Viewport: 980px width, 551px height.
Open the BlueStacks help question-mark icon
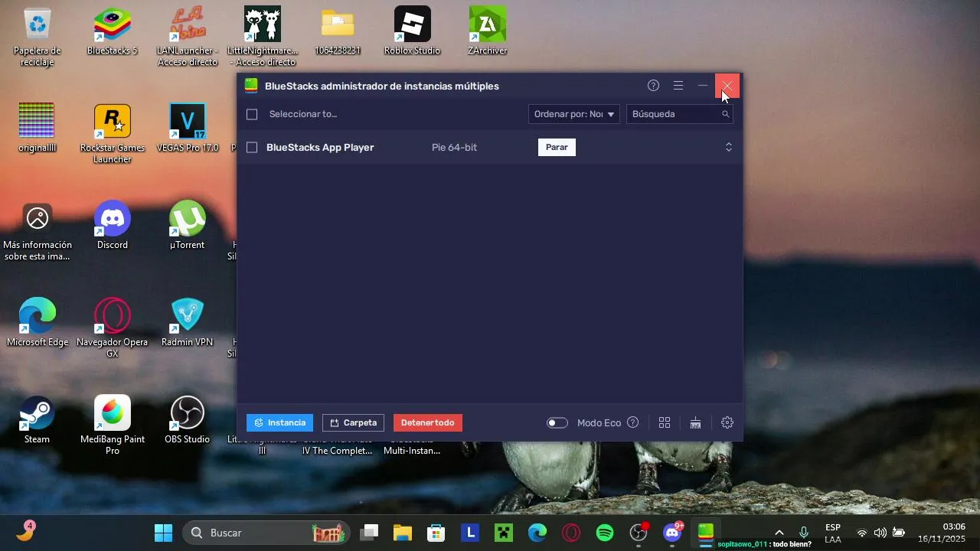coord(653,86)
